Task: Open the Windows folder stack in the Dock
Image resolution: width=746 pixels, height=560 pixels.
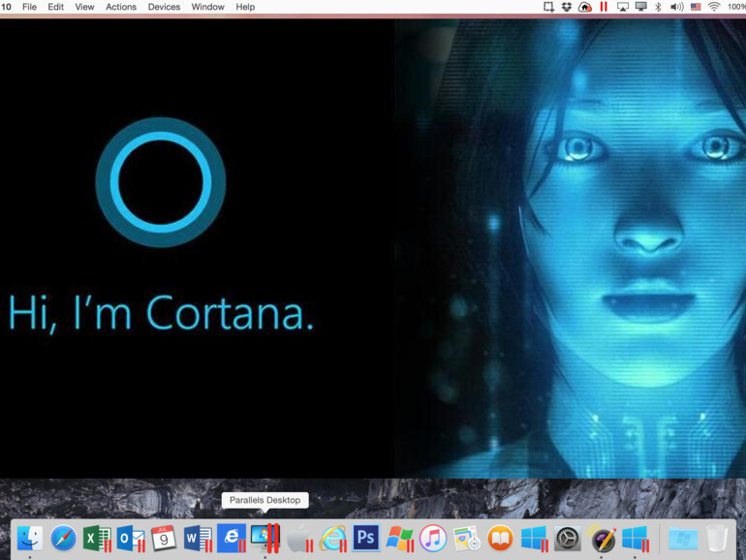Action: pyautogui.click(x=683, y=539)
